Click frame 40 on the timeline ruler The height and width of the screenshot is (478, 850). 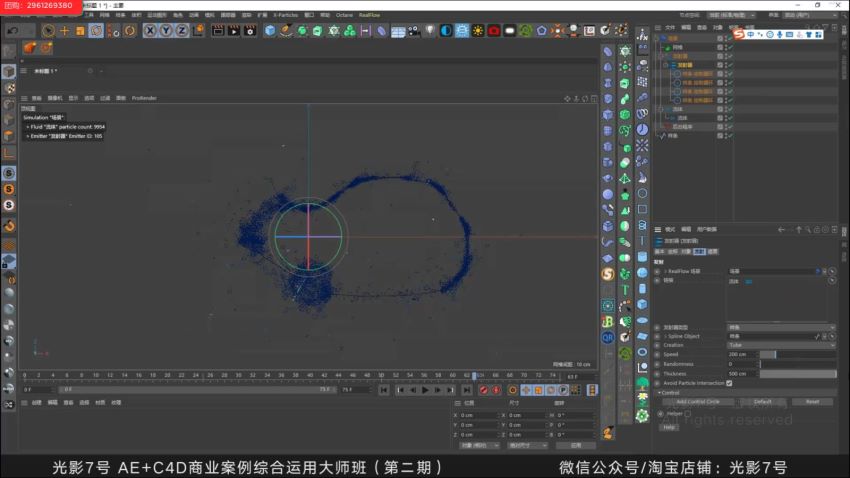click(x=310, y=375)
